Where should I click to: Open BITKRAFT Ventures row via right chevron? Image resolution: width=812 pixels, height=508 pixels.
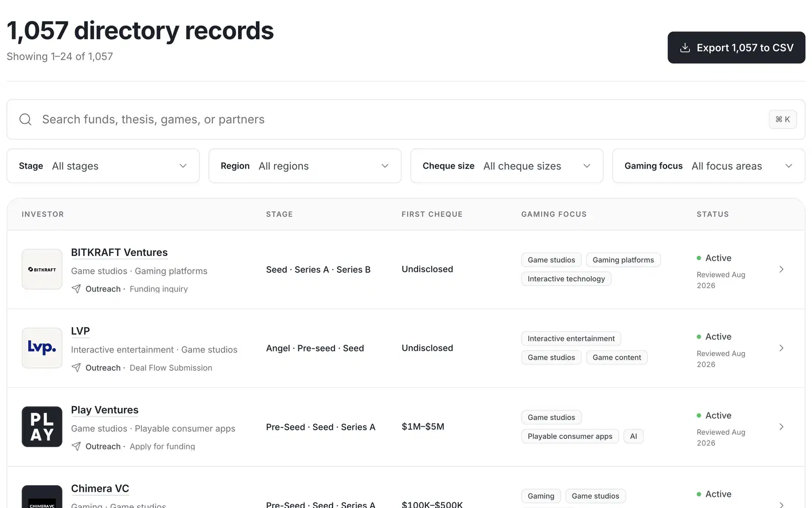(782, 269)
